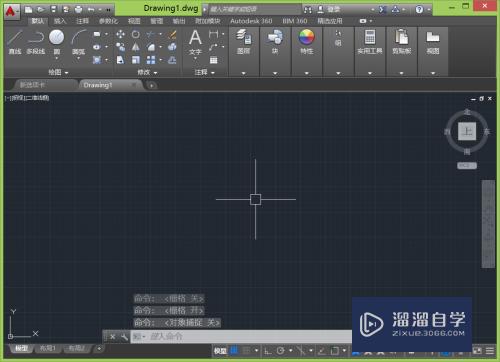500x362 pixels.
Task: Select the Mirror tool in Modify panel
Action: [136, 47]
